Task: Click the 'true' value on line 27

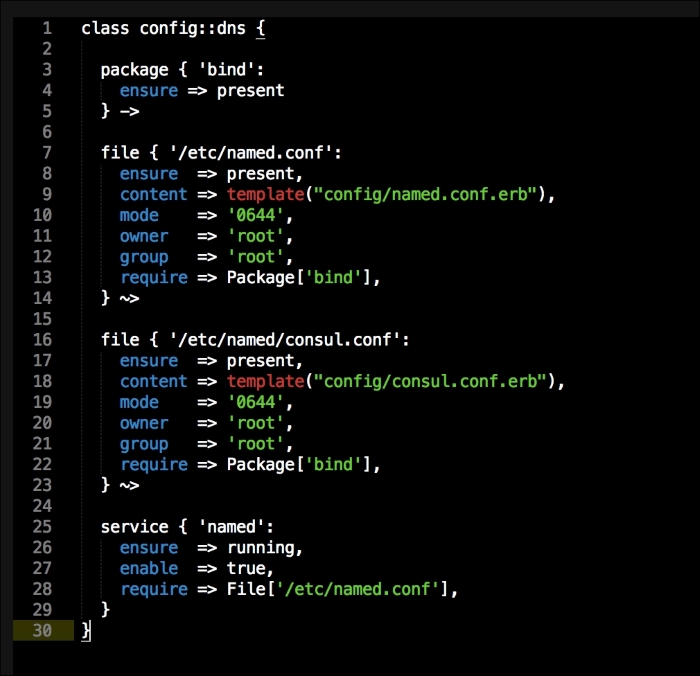Action: point(246,568)
